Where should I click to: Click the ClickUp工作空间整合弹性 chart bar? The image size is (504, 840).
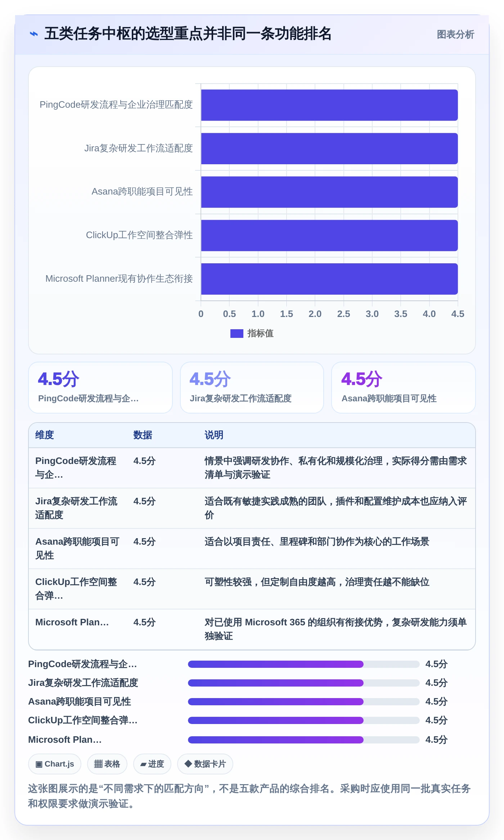pos(329,236)
